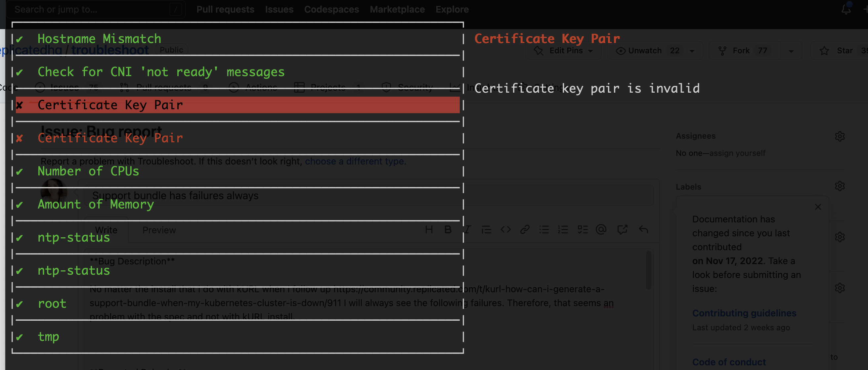Mention a user with the @ icon
The width and height of the screenshot is (868, 370).
pyautogui.click(x=602, y=229)
